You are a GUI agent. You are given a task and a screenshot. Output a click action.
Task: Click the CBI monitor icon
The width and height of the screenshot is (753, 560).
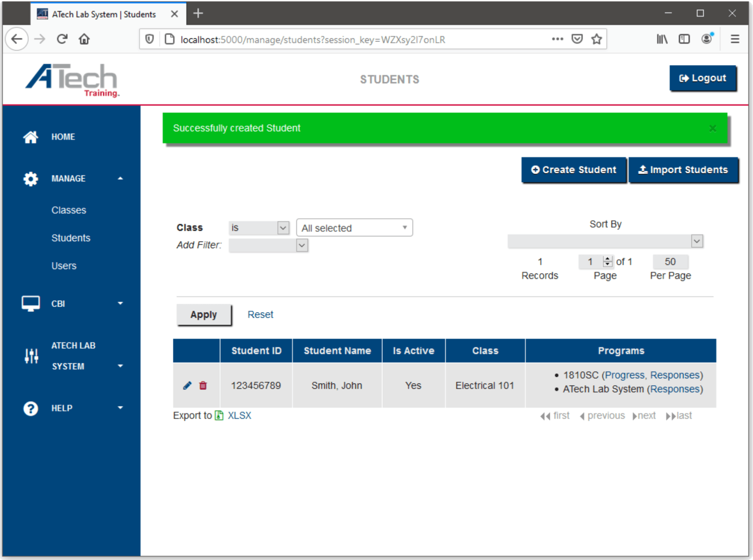(31, 304)
